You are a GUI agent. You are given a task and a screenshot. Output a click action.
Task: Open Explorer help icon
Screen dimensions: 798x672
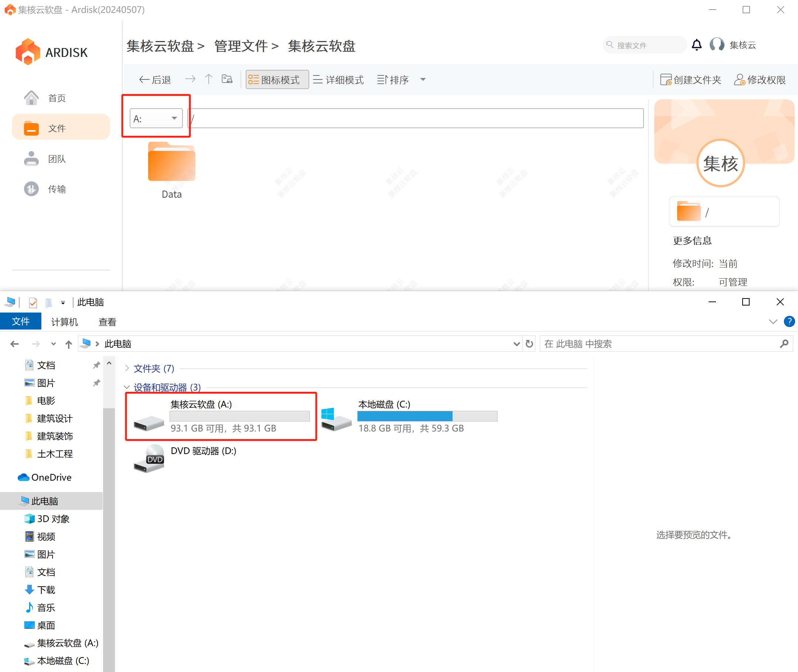[x=789, y=321]
